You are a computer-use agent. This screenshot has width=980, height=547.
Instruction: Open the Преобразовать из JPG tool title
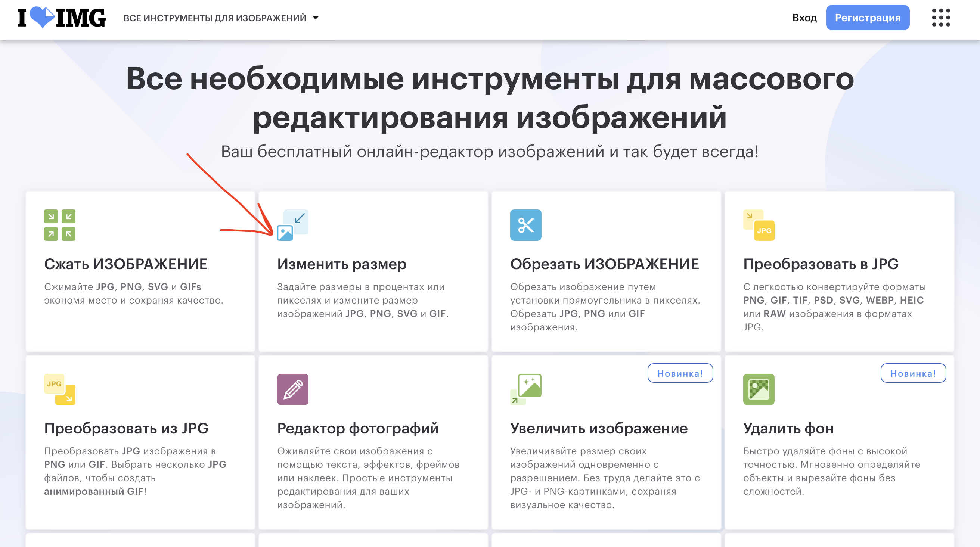coord(126,429)
